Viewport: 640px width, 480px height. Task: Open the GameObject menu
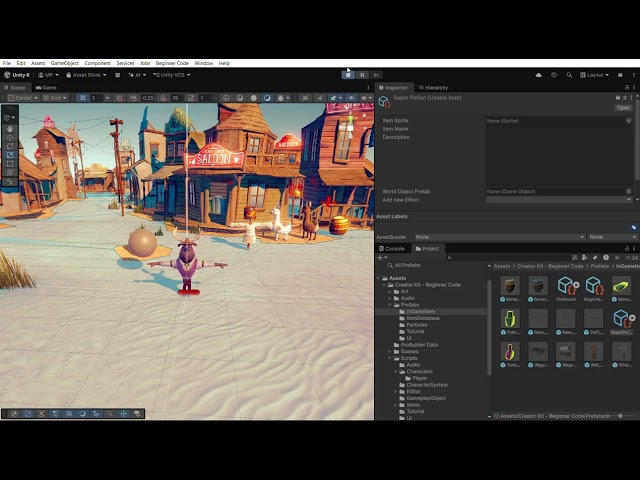[x=64, y=63]
